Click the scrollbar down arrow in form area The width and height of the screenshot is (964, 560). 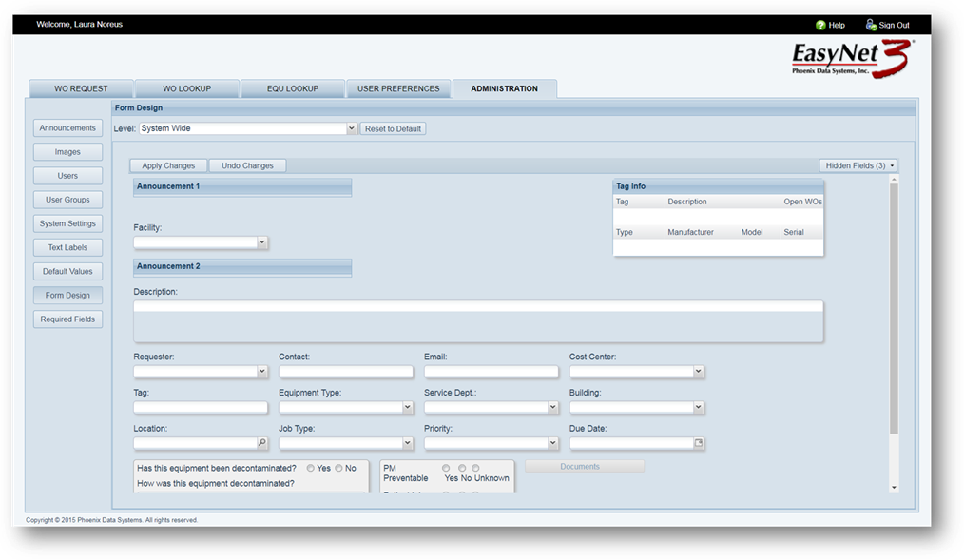click(x=893, y=487)
